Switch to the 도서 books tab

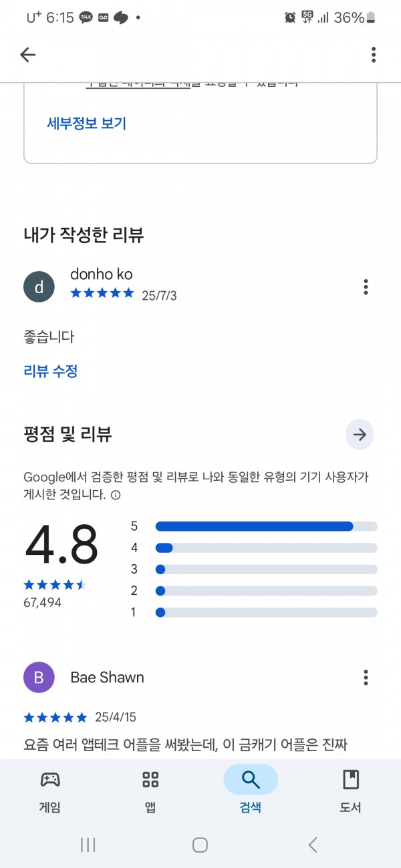point(351,791)
